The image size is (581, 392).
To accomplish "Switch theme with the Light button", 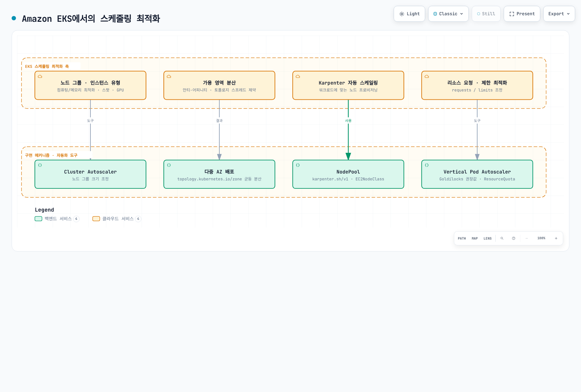I will [x=409, y=14].
